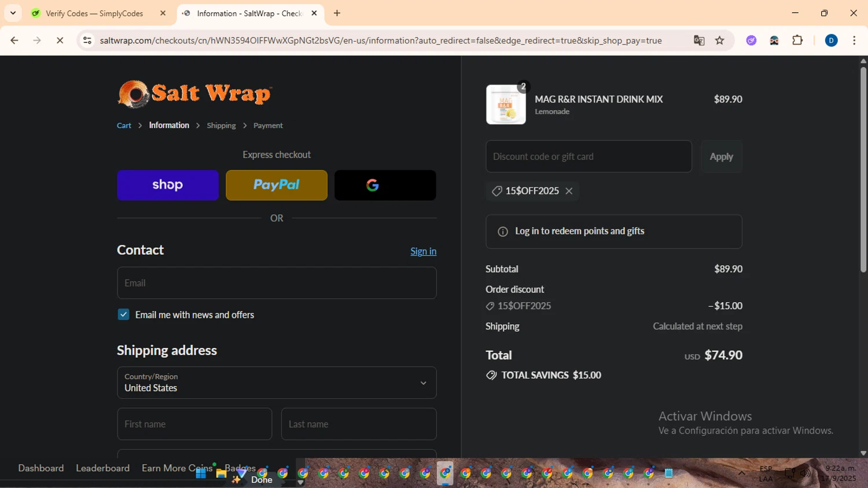The image size is (868, 488).
Task: Close the SaltWrap checkout tab
Action: coord(314,13)
